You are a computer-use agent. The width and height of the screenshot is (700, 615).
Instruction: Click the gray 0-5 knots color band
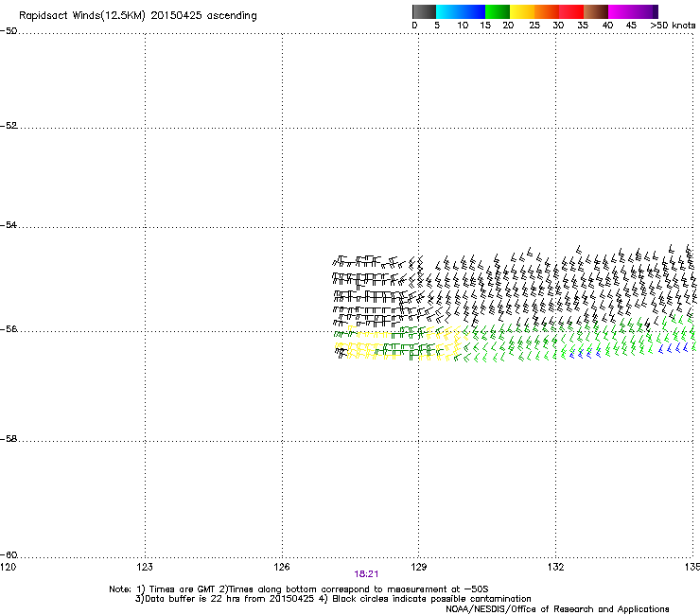(x=424, y=11)
